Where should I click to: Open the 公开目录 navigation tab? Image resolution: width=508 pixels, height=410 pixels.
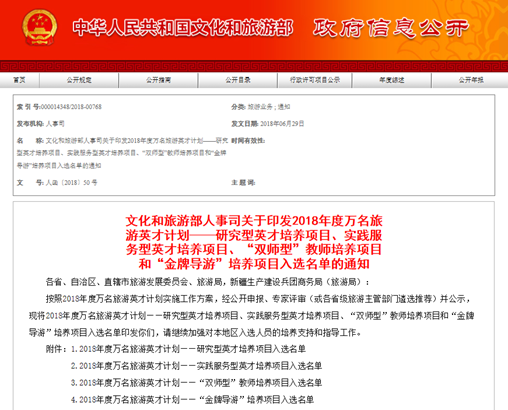point(238,80)
